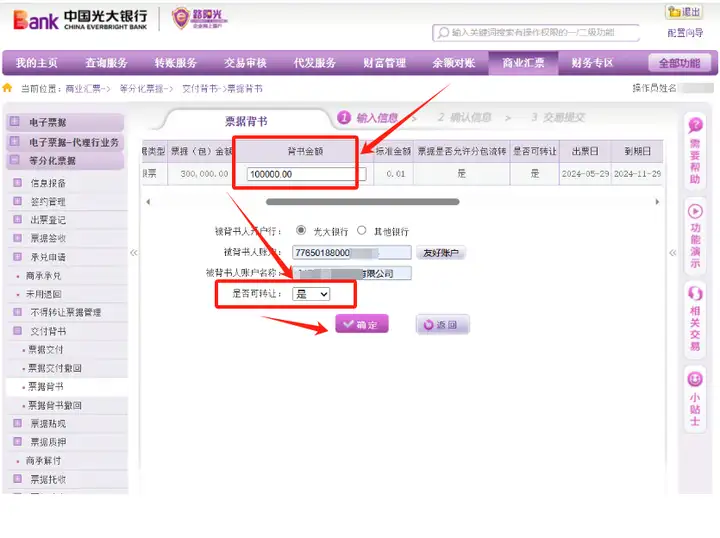Collapse the 交付背书 submenu
Screen dimensions: 720x538
[x=17, y=331]
